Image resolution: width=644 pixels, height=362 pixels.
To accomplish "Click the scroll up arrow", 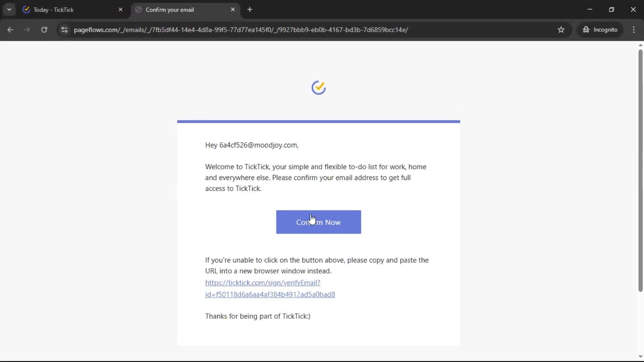I will (640, 45).
